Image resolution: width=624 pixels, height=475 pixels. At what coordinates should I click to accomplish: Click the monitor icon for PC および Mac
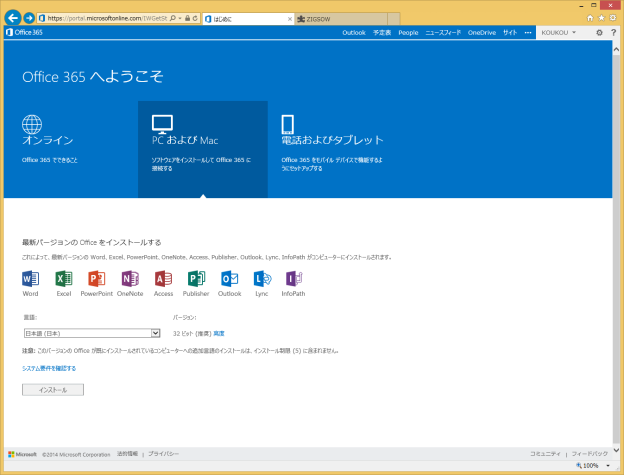point(162,124)
